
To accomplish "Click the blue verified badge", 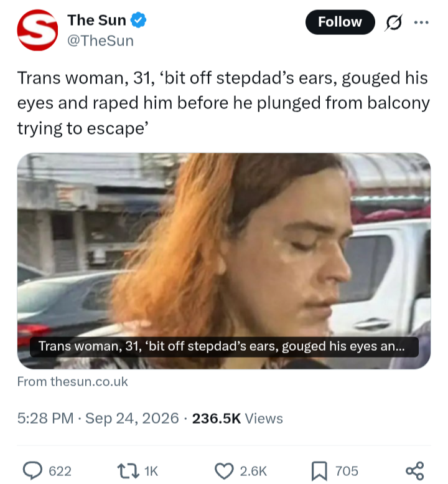I will [138, 20].
